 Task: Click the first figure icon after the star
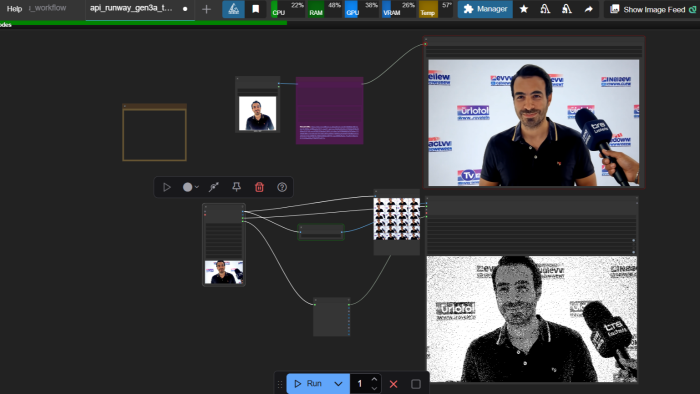point(545,9)
